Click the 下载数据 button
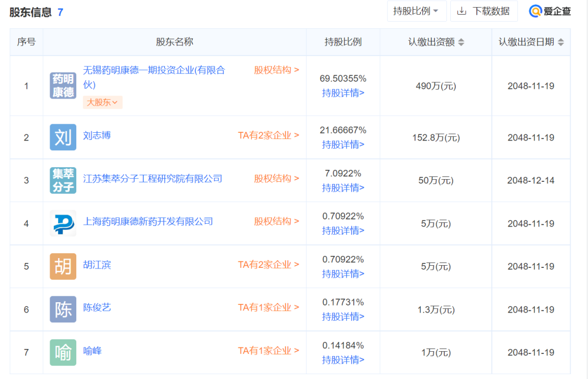 point(483,11)
